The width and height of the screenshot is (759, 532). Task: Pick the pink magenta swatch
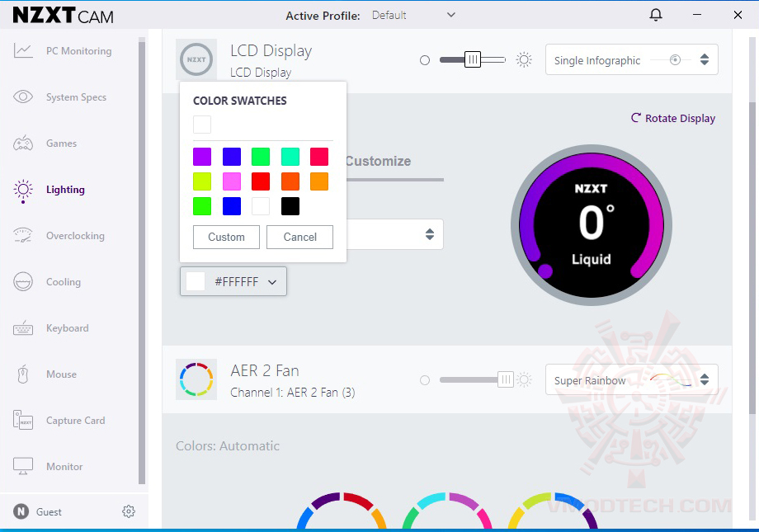click(231, 181)
